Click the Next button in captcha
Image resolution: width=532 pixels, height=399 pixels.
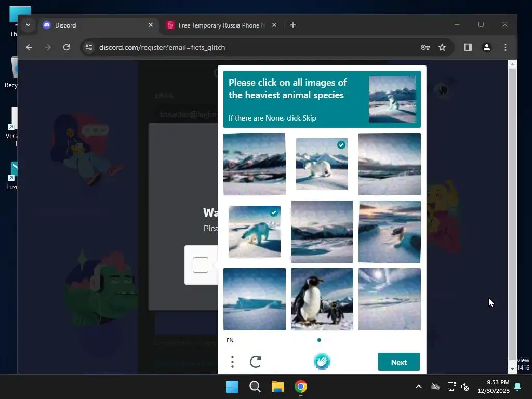click(398, 362)
